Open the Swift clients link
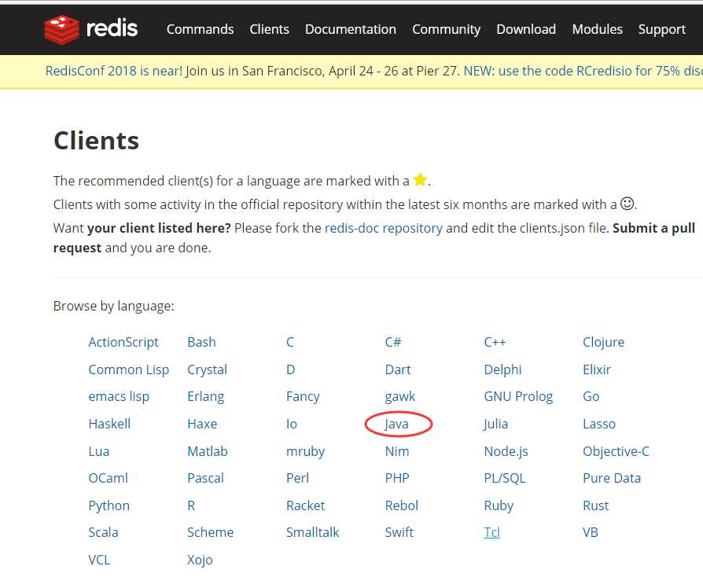Screen dimensions: 703x588 pos(399,532)
